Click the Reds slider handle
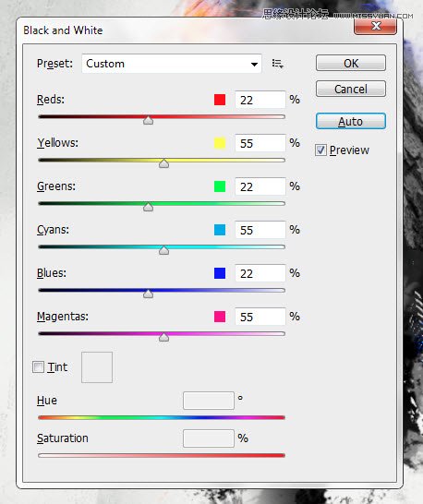The width and height of the screenshot is (423, 504). 148,121
